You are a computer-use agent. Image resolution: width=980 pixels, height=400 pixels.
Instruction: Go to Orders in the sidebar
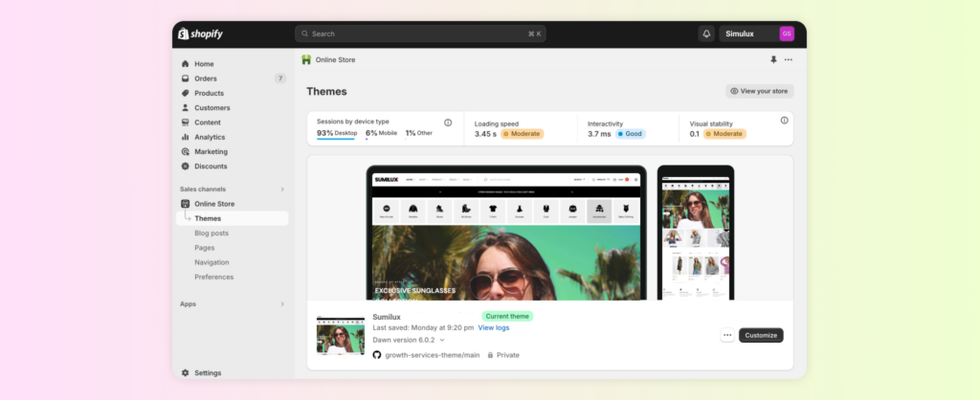click(206, 78)
